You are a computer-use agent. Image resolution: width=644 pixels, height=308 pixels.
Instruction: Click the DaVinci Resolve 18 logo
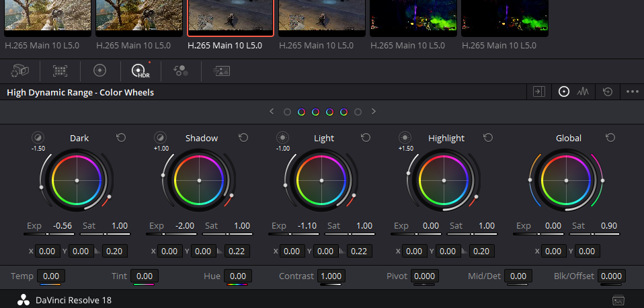24,300
